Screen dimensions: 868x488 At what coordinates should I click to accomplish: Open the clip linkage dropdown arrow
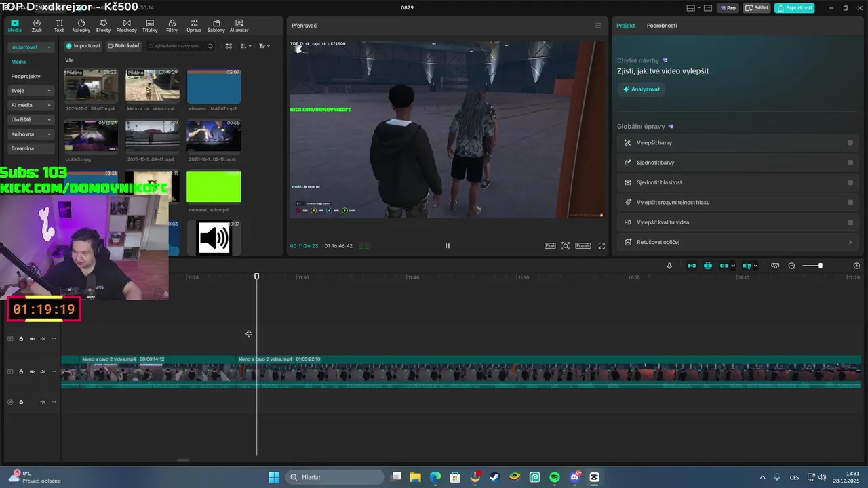pos(733,266)
